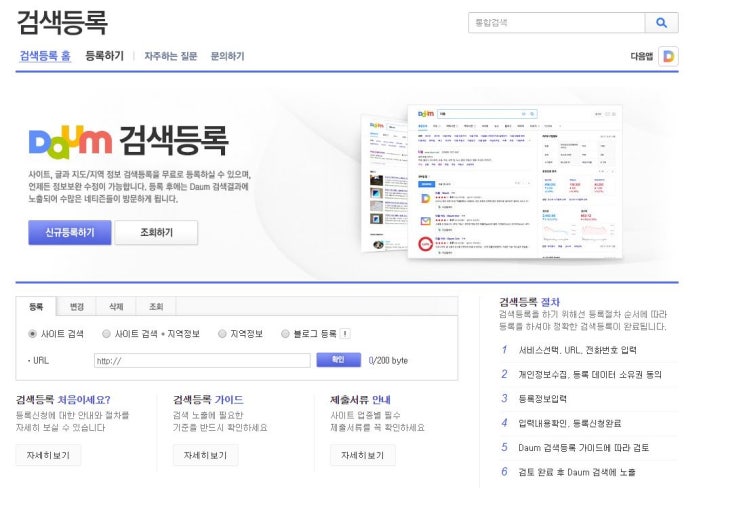
Task: Click the exclamation info icon beside 블로그 등록
Action: point(345,334)
